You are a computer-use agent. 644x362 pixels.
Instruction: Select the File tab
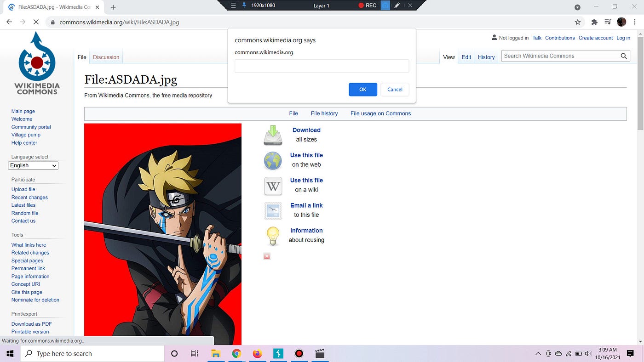[82, 57]
